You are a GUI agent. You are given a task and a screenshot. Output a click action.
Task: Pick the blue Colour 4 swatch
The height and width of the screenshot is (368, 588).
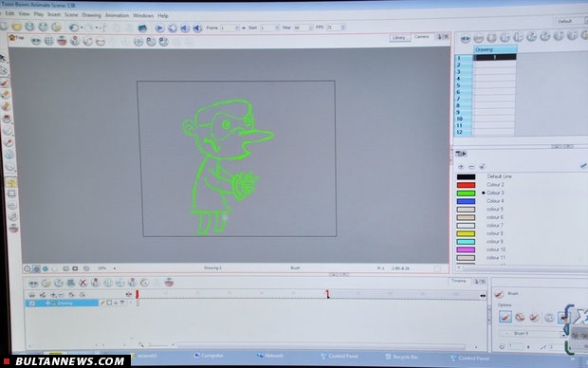[x=466, y=201]
